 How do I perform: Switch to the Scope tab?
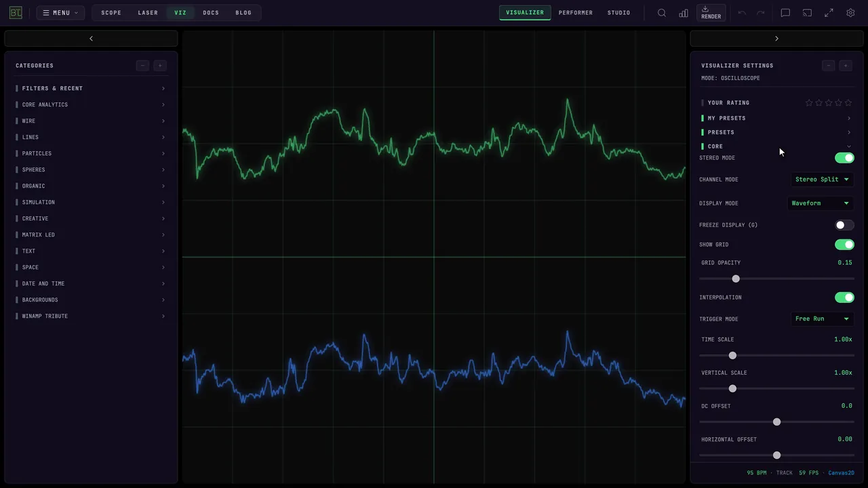(x=111, y=13)
